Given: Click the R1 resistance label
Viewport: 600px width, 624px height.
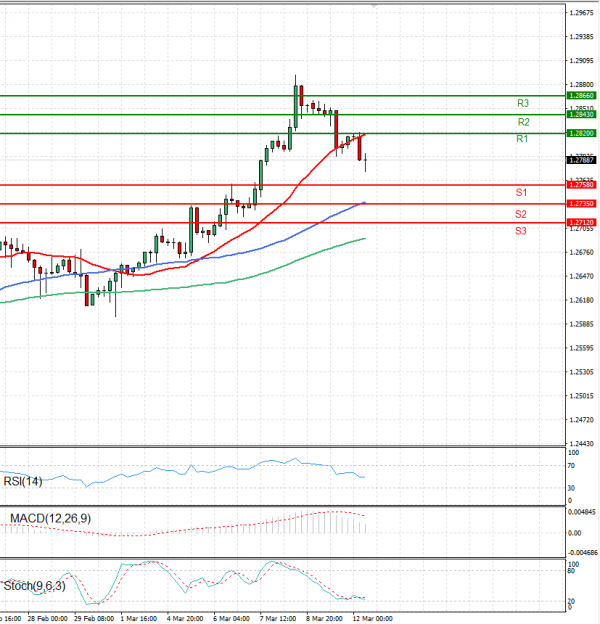Looking at the screenshot, I should pos(522,139).
